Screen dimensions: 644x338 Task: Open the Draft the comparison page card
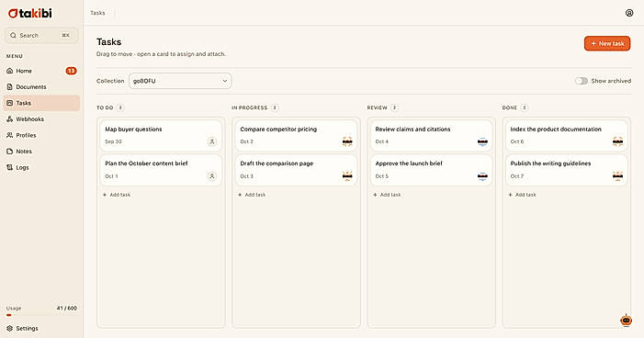(296, 170)
